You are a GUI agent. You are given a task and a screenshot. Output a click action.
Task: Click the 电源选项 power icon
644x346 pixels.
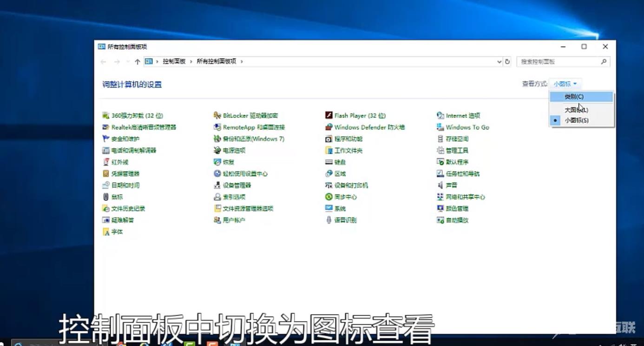217,150
